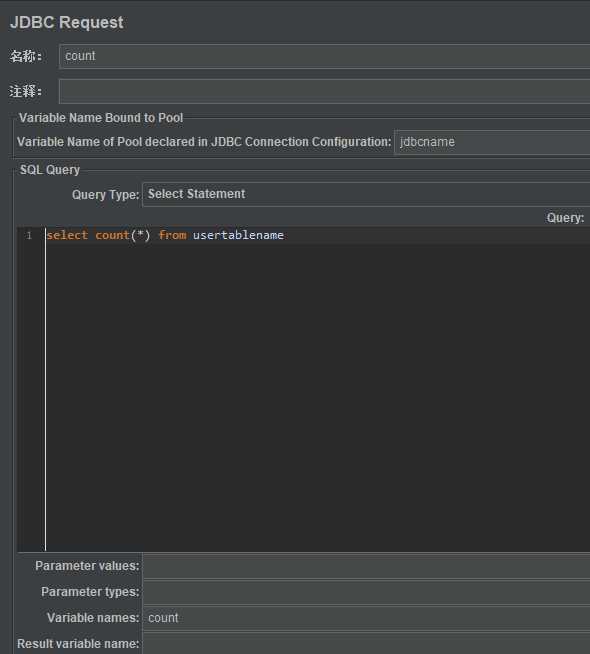Click the 名称: label
Screen dimensions: 590x654
(x=26, y=56)
